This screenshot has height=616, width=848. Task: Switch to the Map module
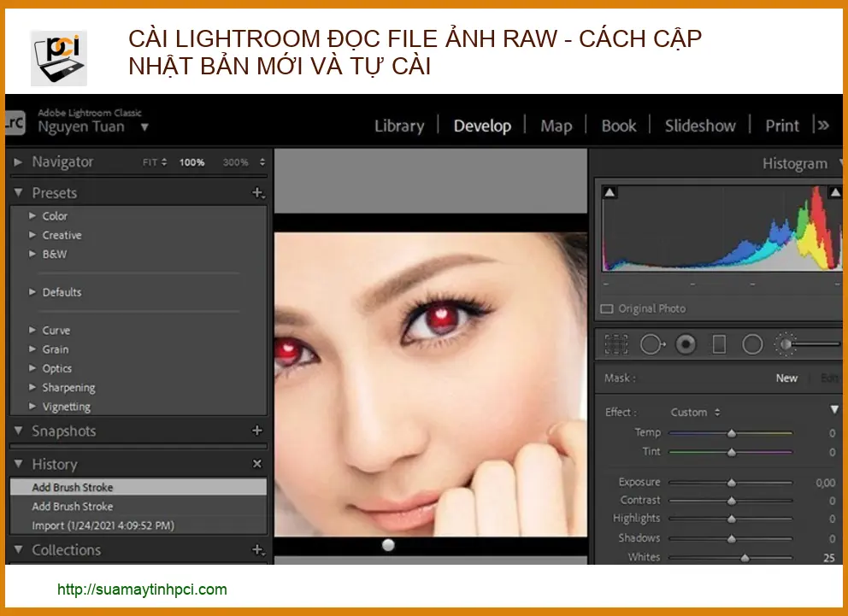click(556, 126)
